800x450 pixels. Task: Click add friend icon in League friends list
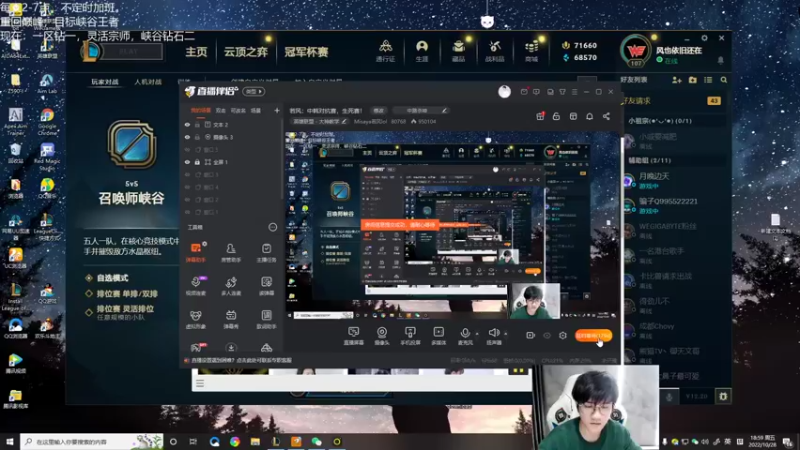(x=677, y=80)
